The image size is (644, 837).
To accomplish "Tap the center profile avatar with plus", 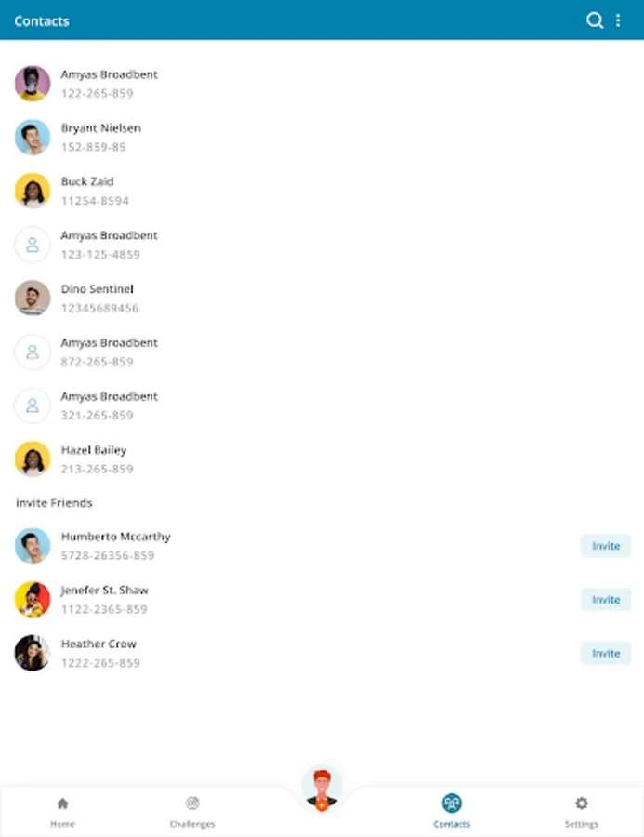I will (x=322, y=788).
